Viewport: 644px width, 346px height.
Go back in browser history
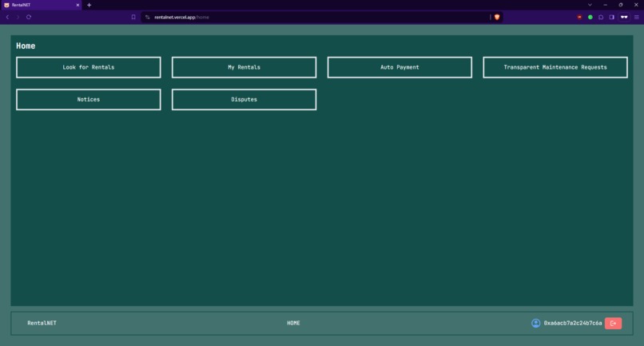tap(7, 18)
